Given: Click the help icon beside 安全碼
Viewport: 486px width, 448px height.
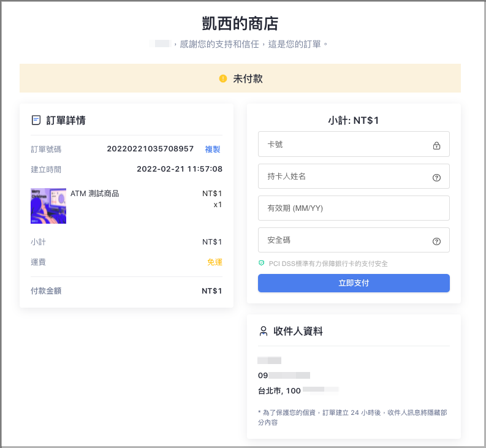Looking at the screenshot, I should pyautogui.click(x=436, y=241).
